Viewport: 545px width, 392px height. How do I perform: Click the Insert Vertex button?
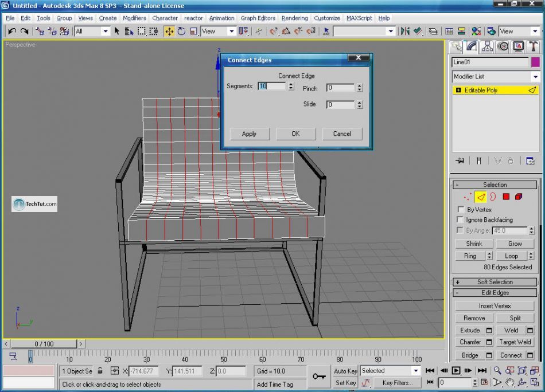(x=495, y=306)
